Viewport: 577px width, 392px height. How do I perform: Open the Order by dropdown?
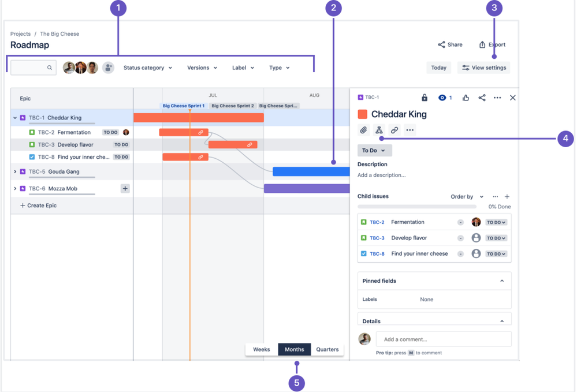tap(467, 196)
